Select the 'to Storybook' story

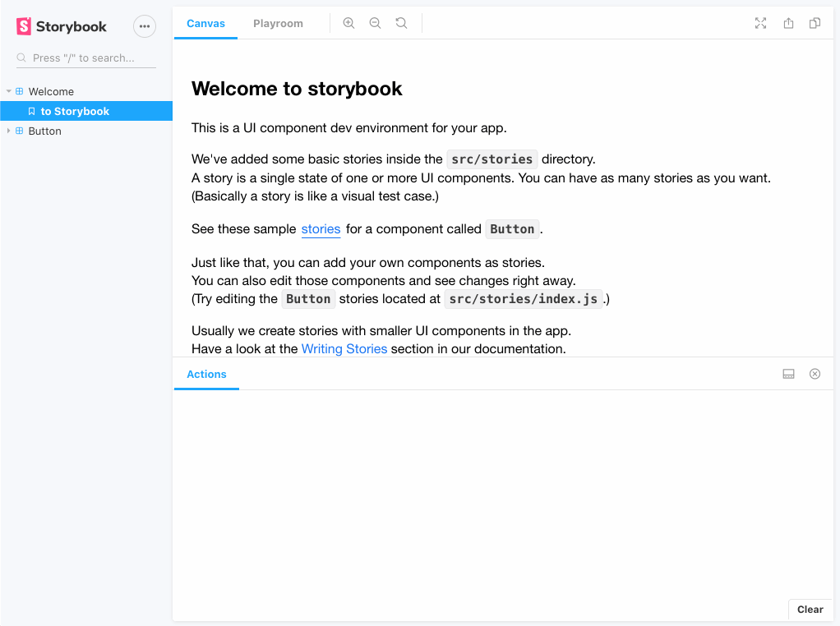(86, 111)
